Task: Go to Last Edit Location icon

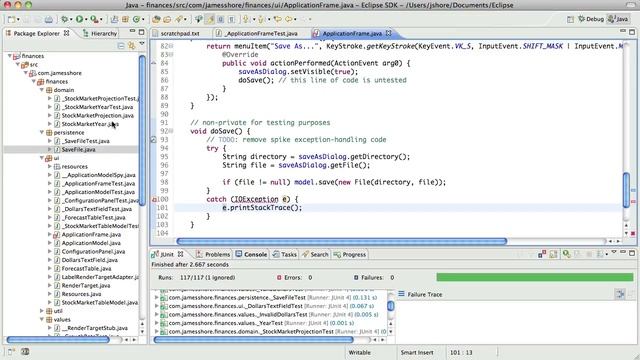Action: coord(278,19)
